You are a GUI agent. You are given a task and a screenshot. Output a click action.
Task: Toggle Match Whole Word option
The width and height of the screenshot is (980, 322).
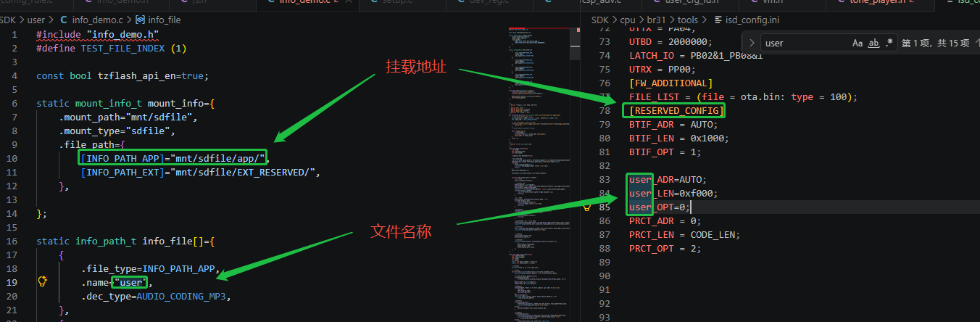pos(874,43)
